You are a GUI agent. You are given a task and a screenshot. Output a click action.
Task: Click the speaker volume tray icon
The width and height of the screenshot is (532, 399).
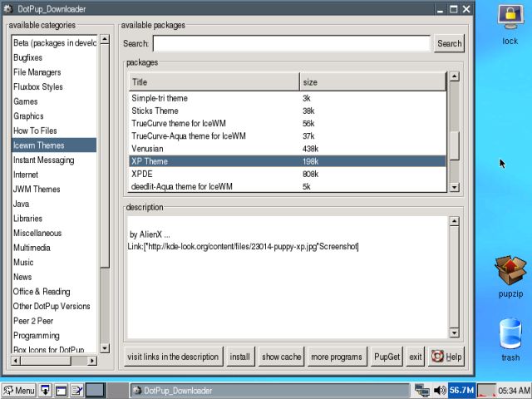(x=440, y=391)
